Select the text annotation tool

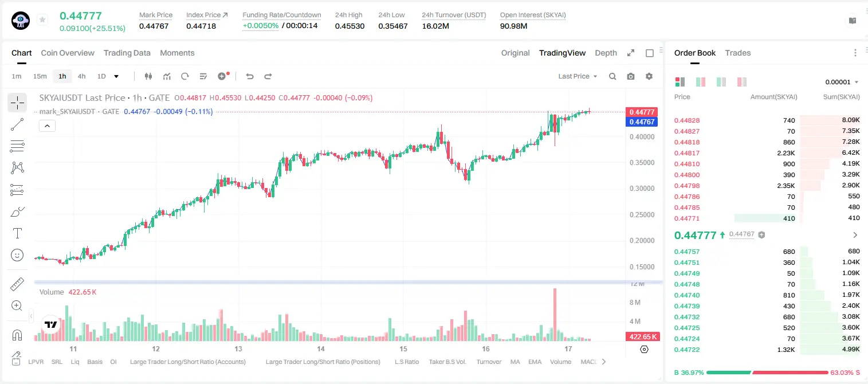click(x=17, y=233)
